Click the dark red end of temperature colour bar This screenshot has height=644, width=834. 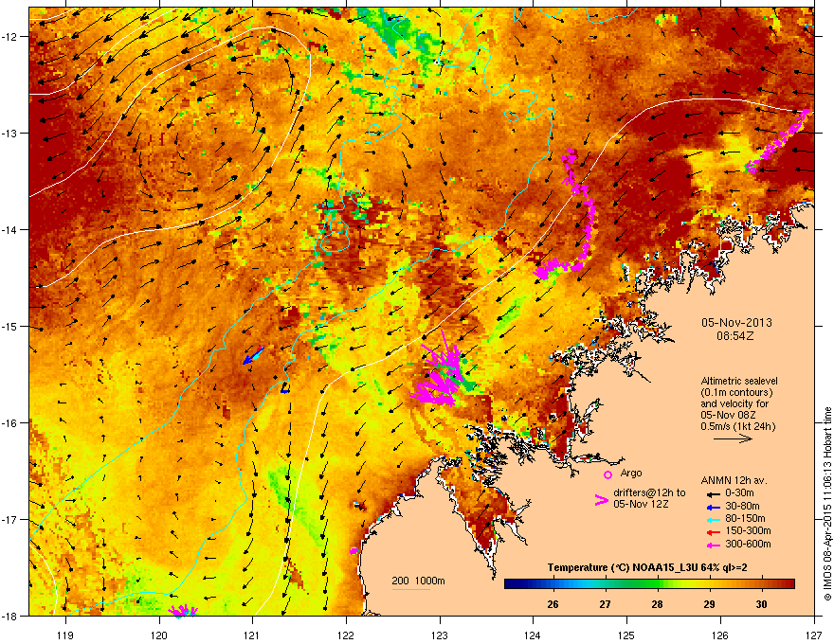790,584
